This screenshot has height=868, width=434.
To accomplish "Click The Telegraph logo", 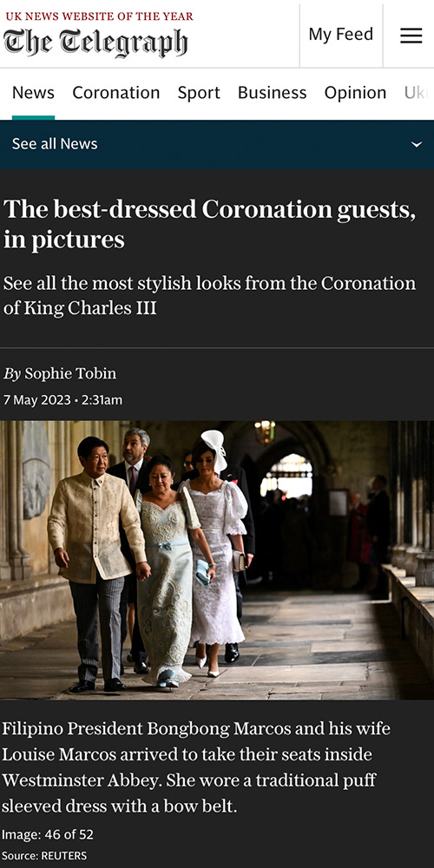I will point(95,42).
